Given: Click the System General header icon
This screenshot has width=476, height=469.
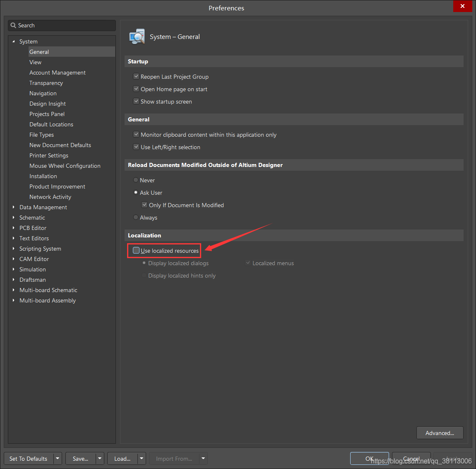Looking at the screenshot, I should [137, 37].
